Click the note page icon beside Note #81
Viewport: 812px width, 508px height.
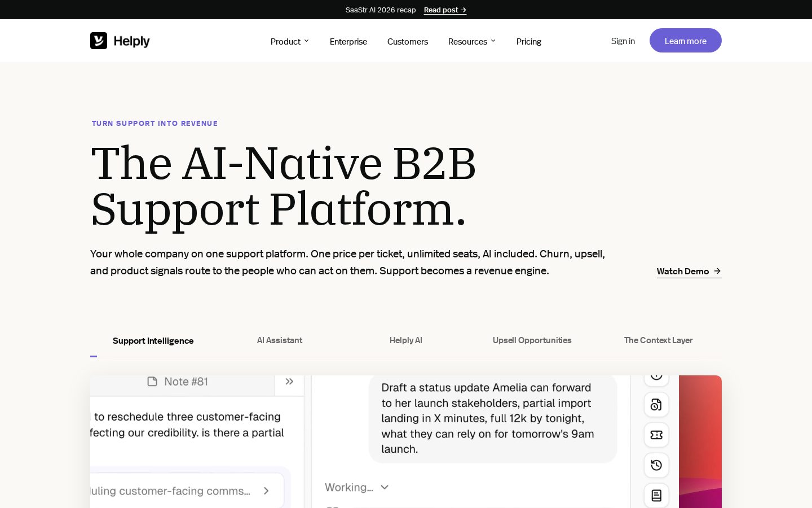[152, 382]
